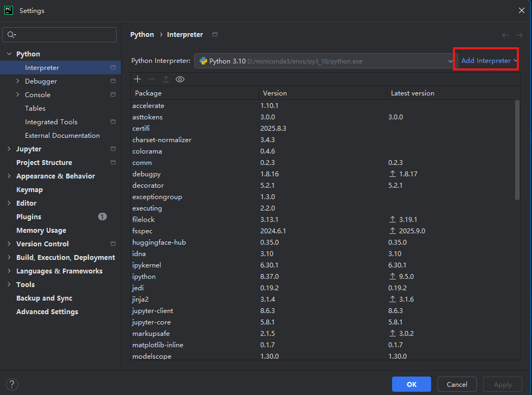The image size is (532, 395).
Task: Click the help question mark icon
Action: [12, 385]
